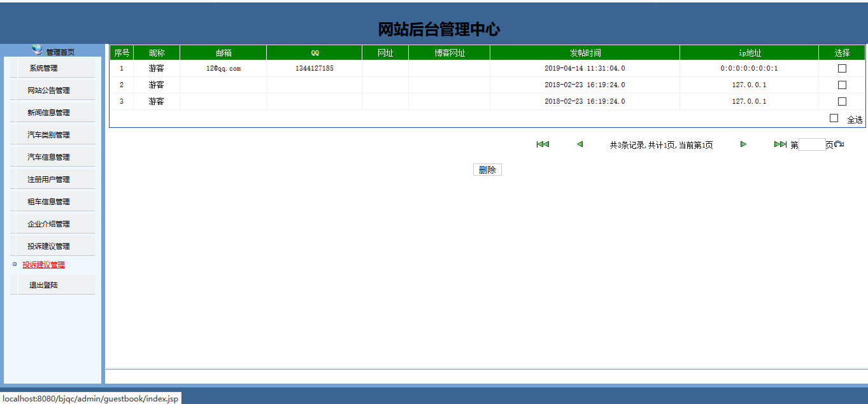
Task: Click the timestamp 2019-04-14 11:31:04.0
Action: [585, 68]
